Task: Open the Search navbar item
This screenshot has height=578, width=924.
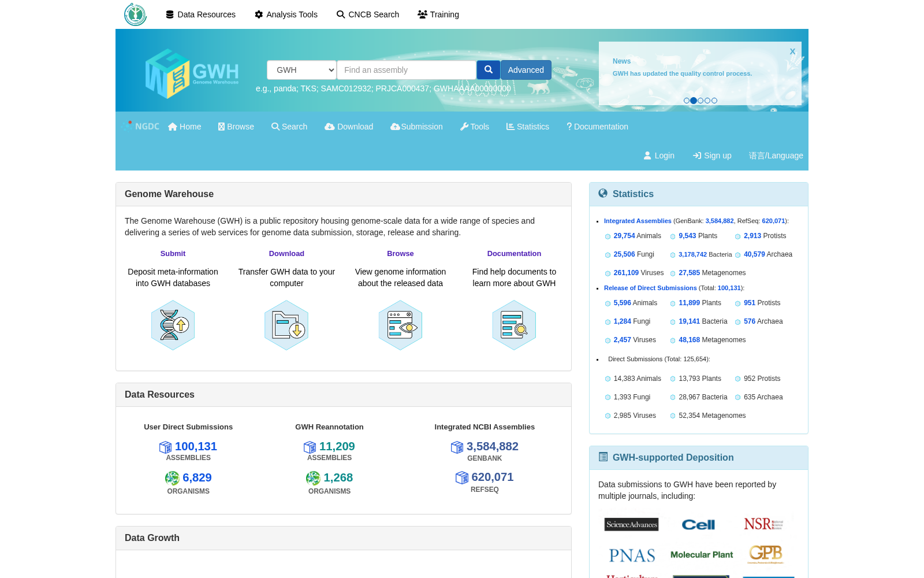Action: [x=289, y=127]
